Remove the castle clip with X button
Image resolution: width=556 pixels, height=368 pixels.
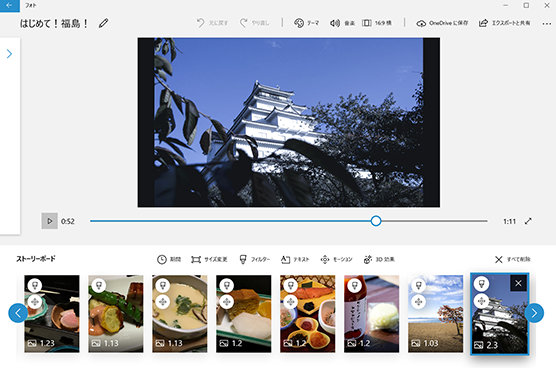pos(518,283)
